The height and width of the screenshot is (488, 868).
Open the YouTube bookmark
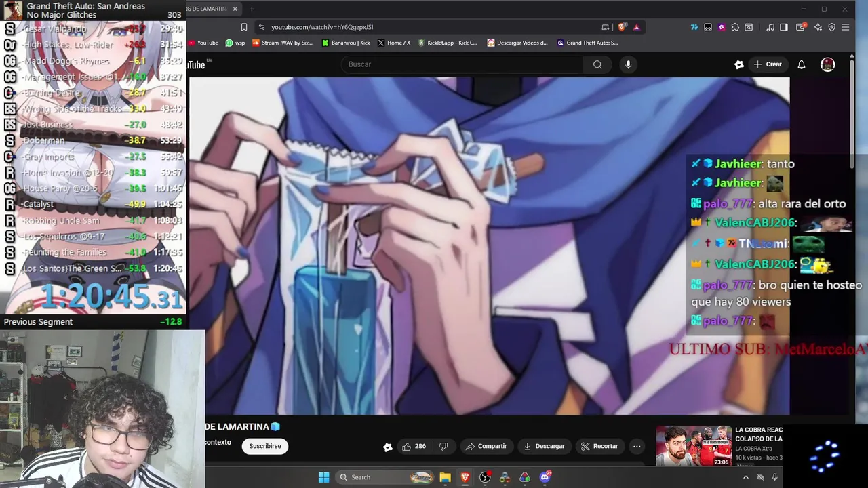[203, 43]
